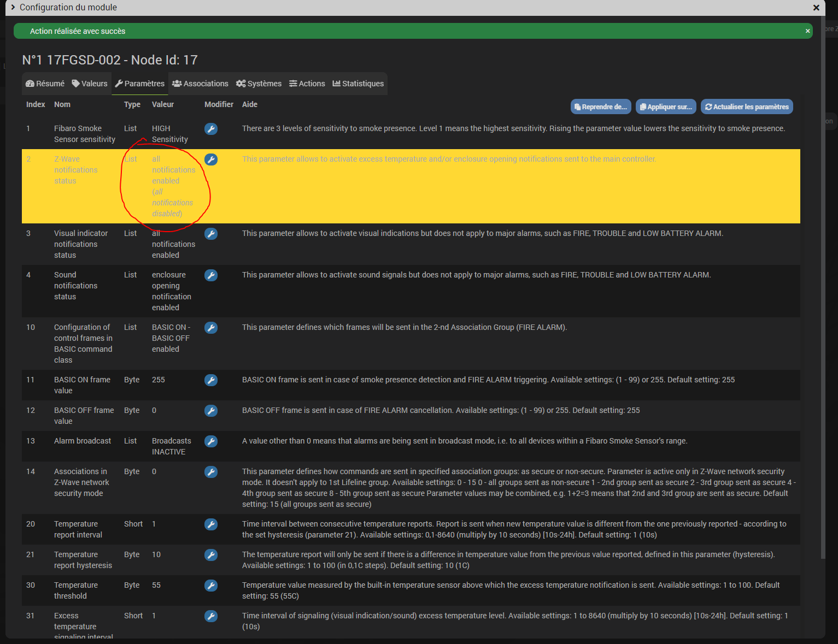Click the Reprendre de... button
Screen dimensions: 838x644
[600, 107]
